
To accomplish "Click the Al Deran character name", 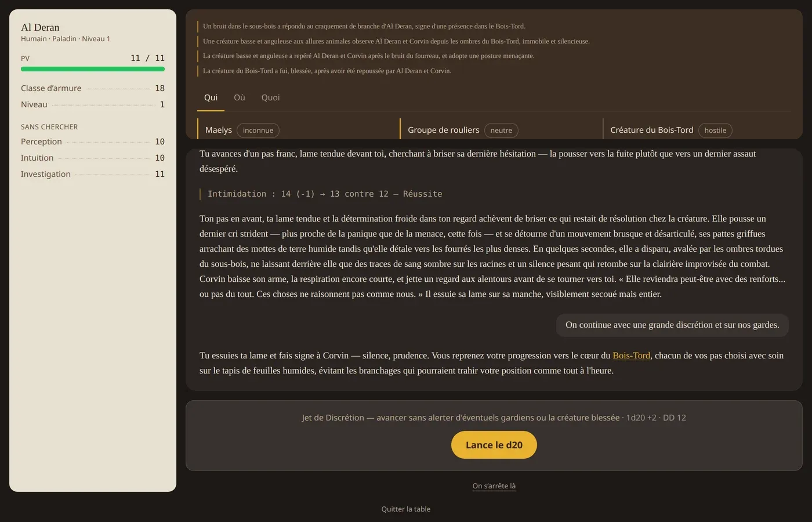I will tap(40, 27).
